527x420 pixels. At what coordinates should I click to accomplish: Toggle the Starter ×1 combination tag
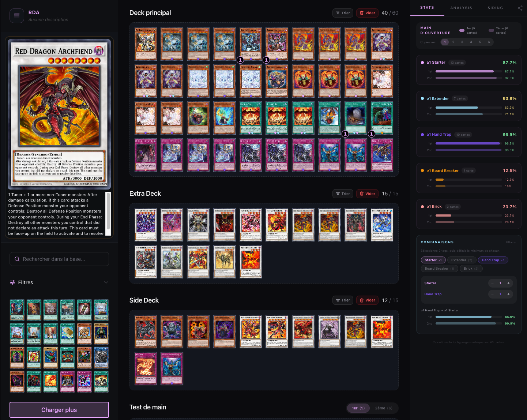pos(433,260)
